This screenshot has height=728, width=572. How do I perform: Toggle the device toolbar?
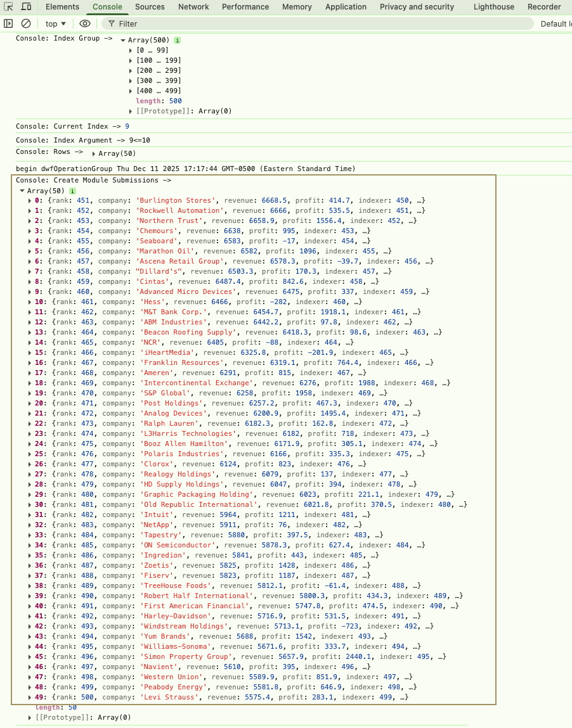tap(26, 6)
